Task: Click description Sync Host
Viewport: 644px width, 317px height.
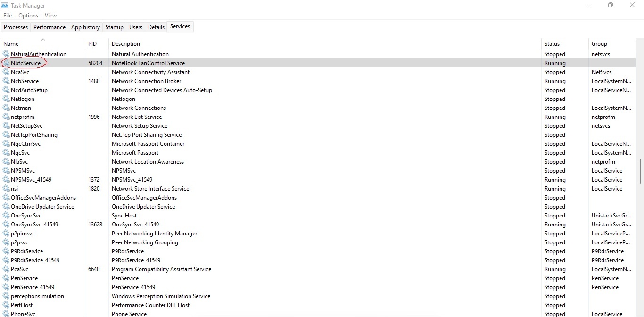Action: (x=124, y=216)
